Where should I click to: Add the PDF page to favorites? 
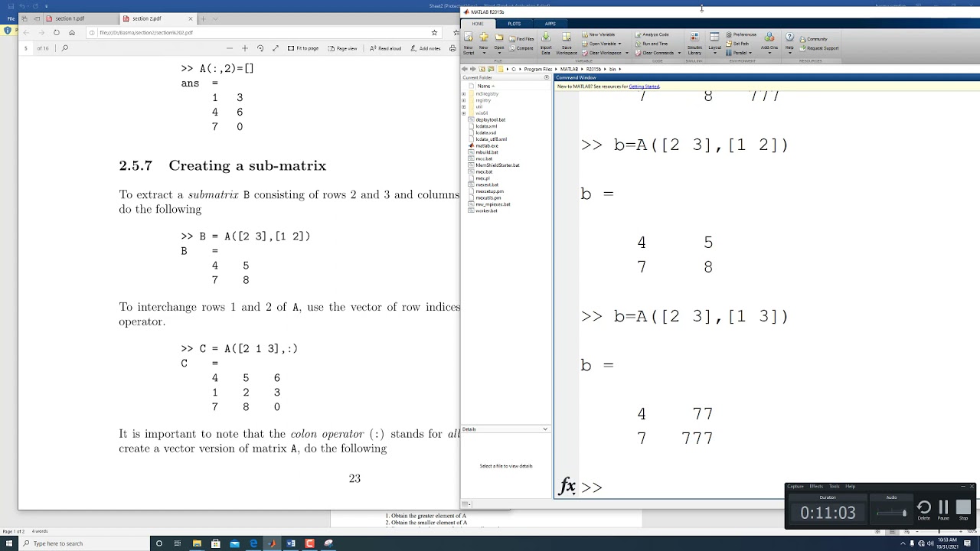[x=434, y=33]
